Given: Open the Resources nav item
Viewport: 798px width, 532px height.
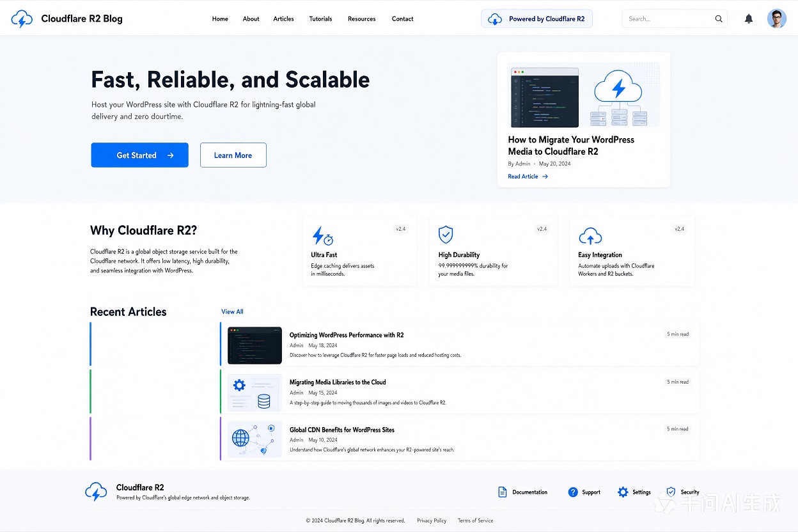Looking at the screenshot, I should pyautogui.click(x=361, y=19).
